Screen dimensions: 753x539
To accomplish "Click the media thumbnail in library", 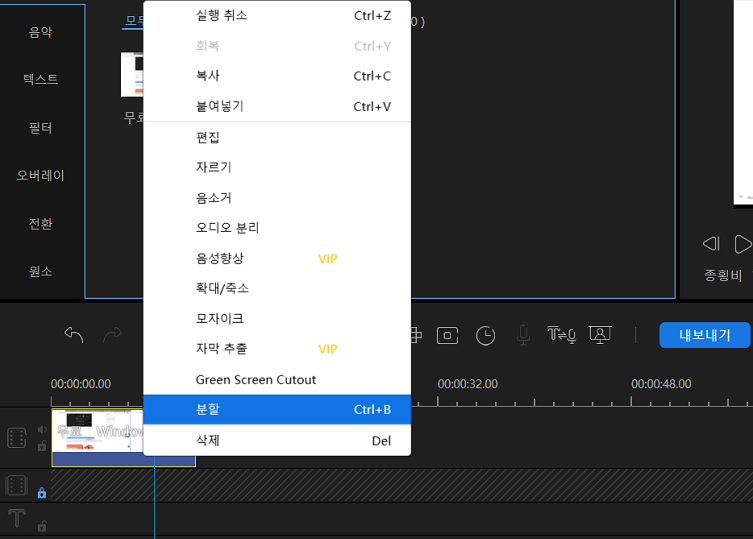I will coord(132,74).
